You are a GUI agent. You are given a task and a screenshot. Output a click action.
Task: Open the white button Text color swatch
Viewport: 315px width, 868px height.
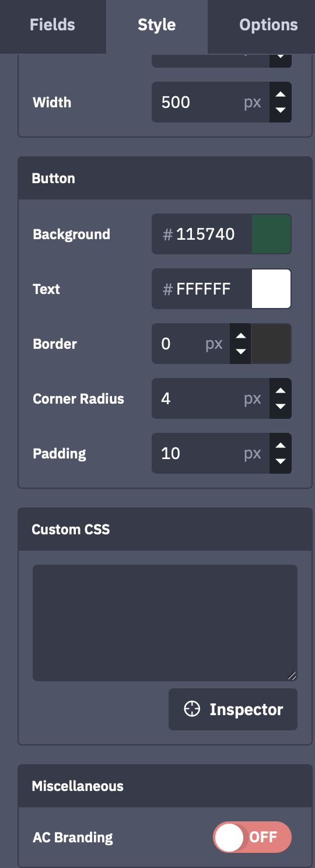[x=271, y=289]
